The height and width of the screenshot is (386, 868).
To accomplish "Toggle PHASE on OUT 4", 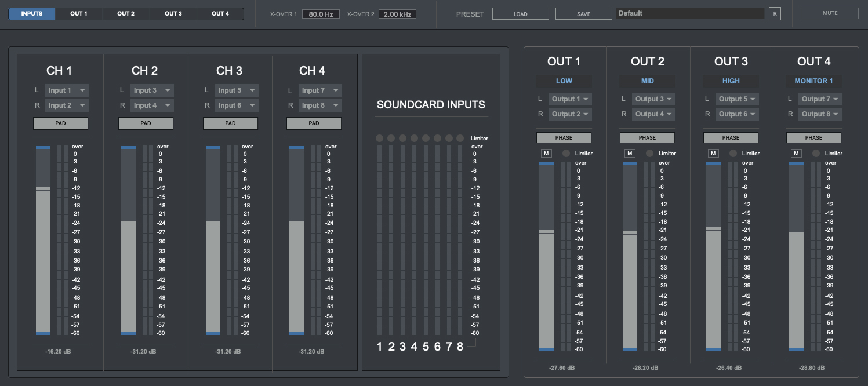I will (x=813, y=138).
